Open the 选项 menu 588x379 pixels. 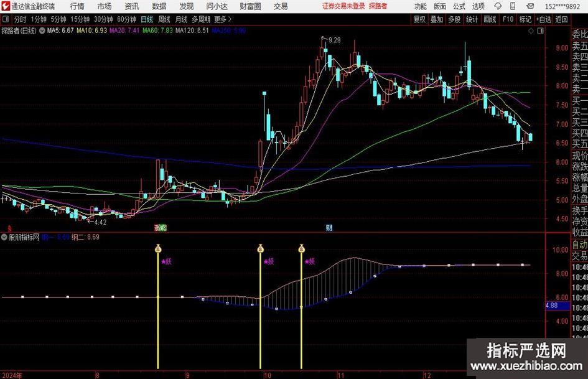click(478, 6)
